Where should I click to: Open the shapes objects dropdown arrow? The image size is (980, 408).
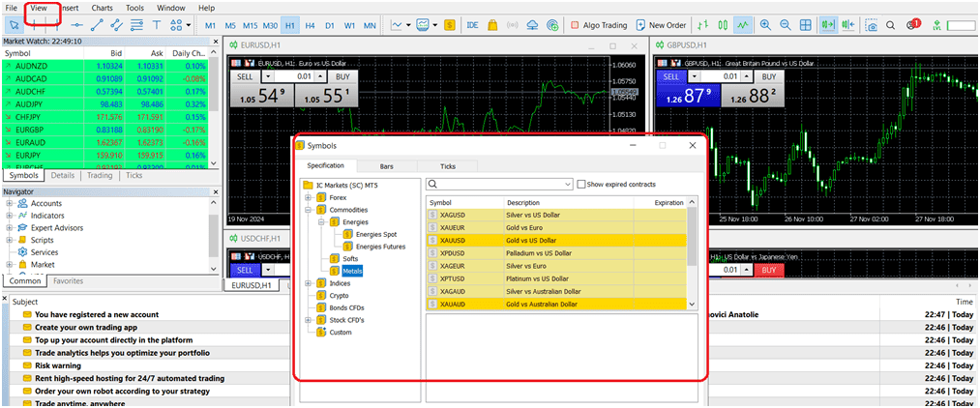(189, 25)
